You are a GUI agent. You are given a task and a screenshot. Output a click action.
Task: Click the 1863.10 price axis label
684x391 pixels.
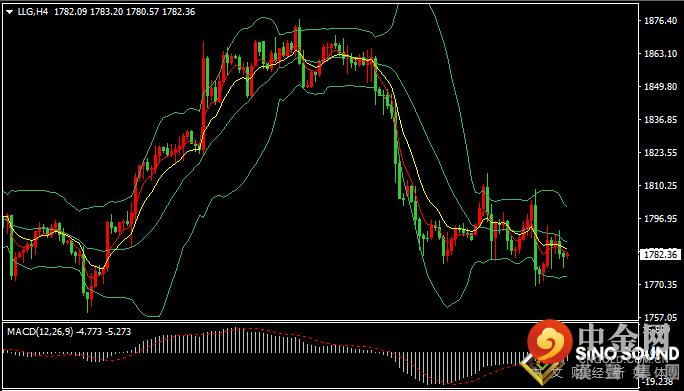point(660,54)
